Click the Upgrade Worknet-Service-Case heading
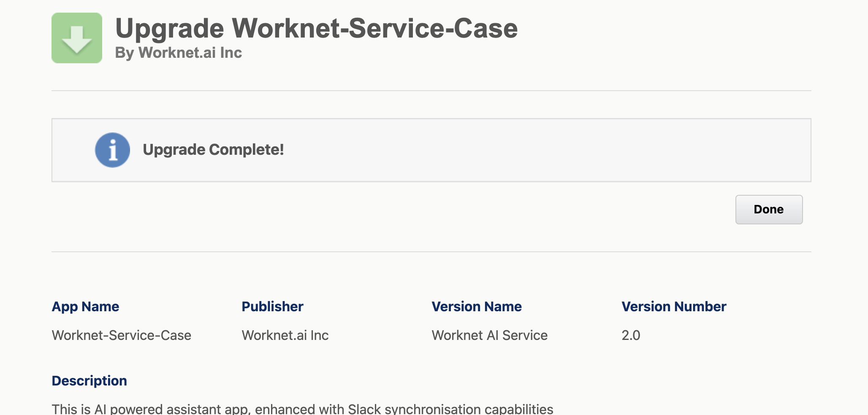Screen dimensions: 868x415 tap(316, 28)
